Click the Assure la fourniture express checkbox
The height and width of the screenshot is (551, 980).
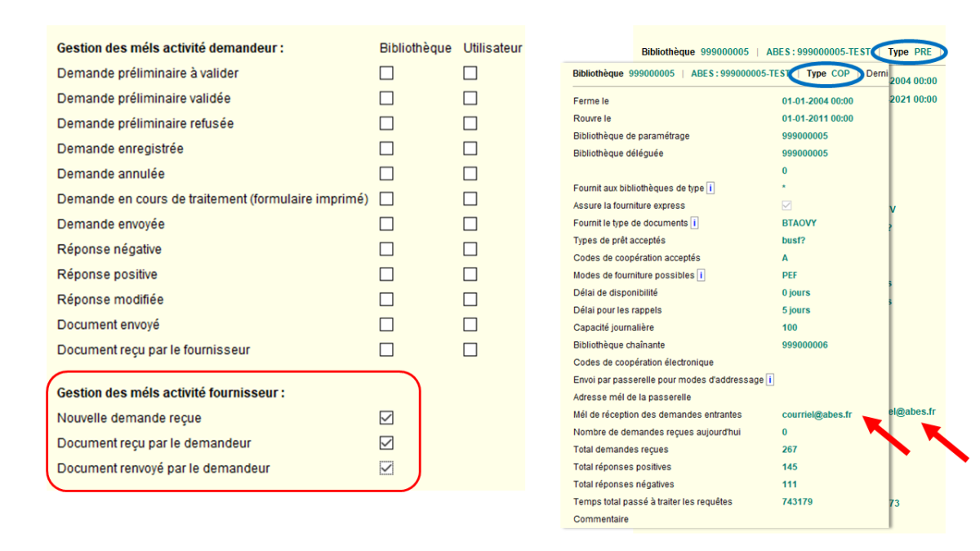coord(786,206)
